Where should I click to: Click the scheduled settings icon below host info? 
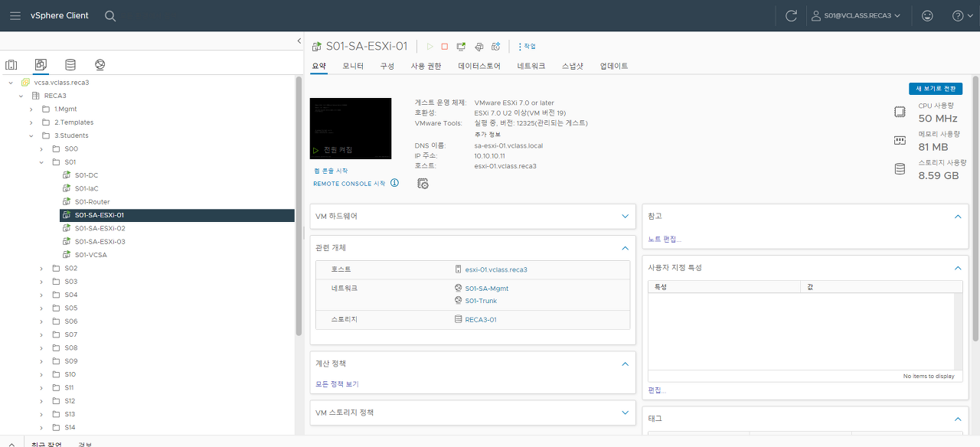pos(423,183)
